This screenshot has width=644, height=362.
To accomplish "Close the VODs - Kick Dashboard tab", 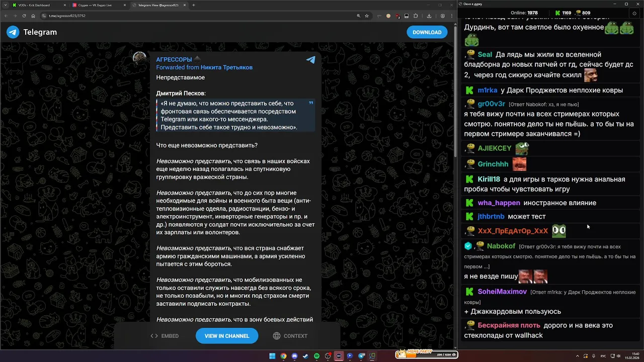I will 65,5.
